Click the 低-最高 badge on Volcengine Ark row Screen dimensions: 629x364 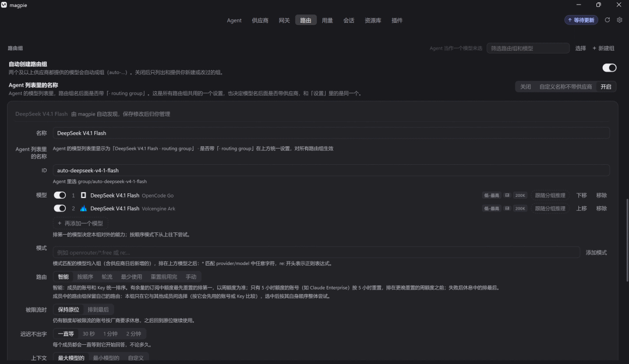coord(492,208)
